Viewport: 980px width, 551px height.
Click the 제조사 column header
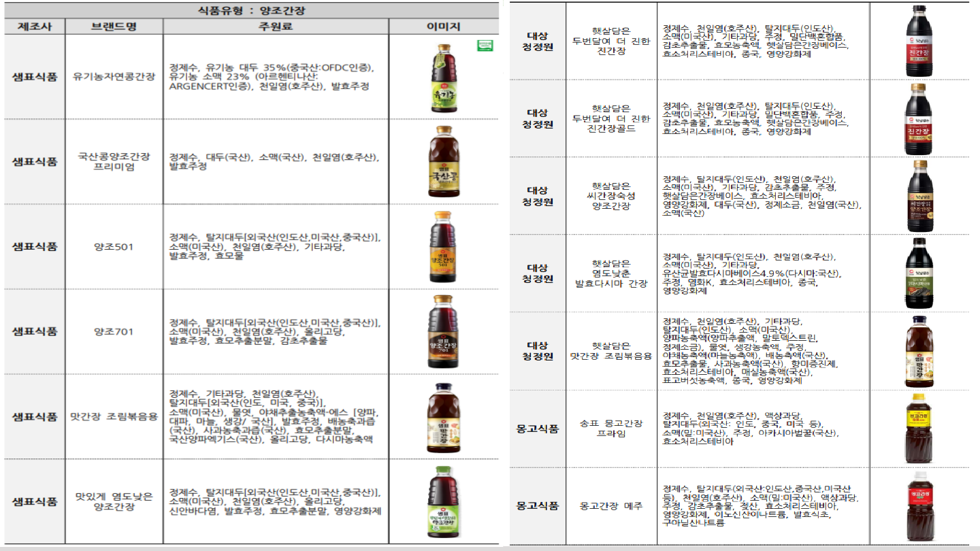click(x=35, y=27)
